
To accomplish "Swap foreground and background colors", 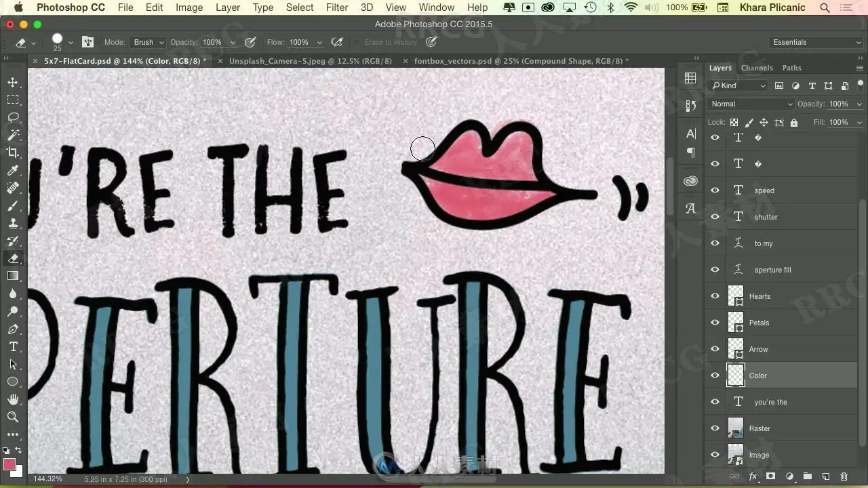I will (18, 451).
